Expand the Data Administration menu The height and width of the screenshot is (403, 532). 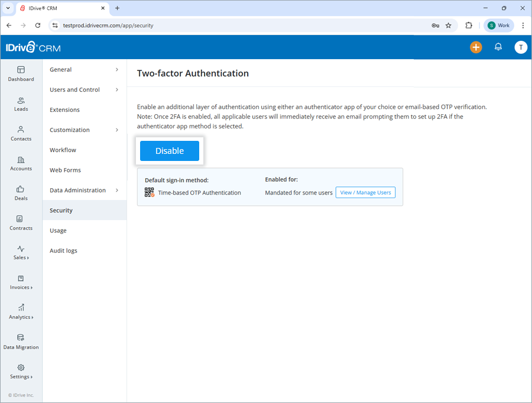pos(77,190)
